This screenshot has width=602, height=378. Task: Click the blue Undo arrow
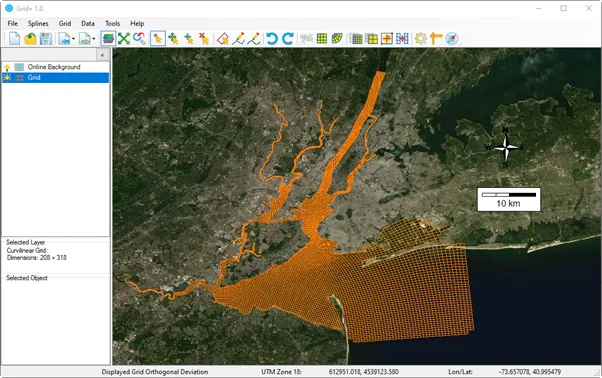click(x=272, y=38)
